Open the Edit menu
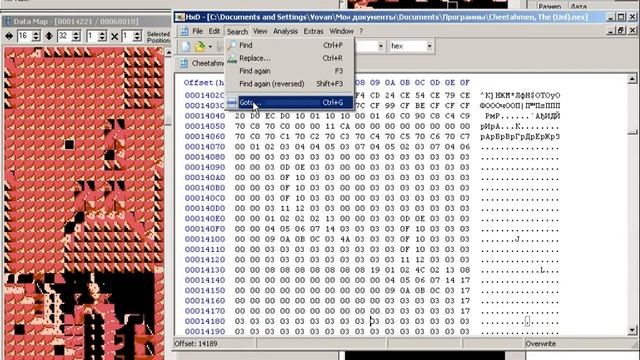 point(214,31)
